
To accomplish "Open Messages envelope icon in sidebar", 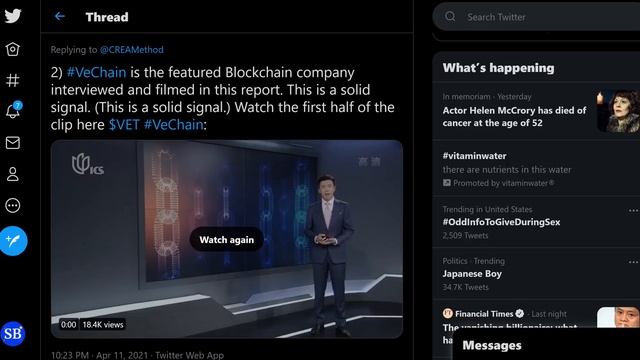I will tap(13, 143).
